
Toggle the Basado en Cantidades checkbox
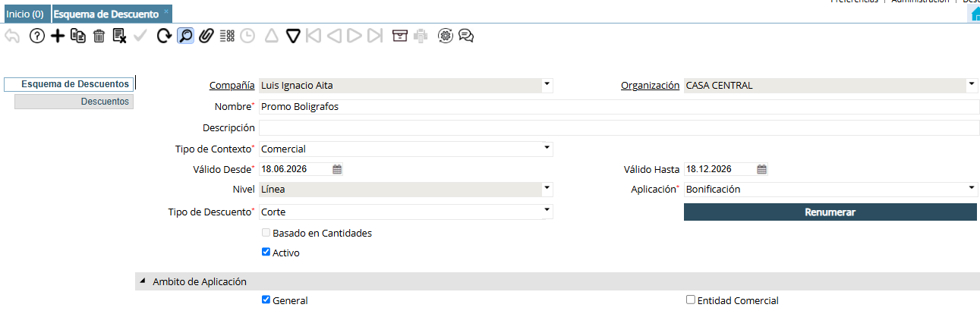(266, 233)
